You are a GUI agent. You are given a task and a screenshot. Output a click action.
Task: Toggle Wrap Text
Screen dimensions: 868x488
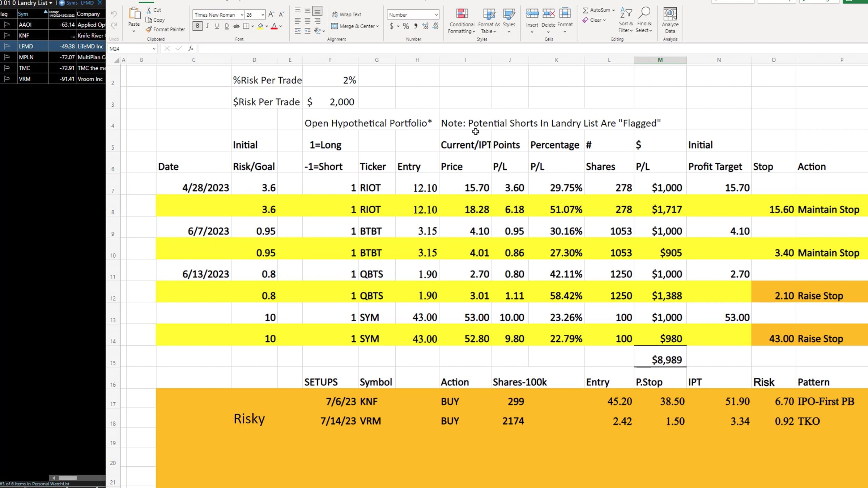tap(346, 14)
